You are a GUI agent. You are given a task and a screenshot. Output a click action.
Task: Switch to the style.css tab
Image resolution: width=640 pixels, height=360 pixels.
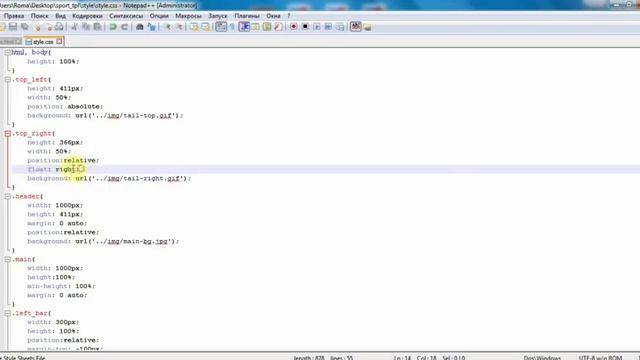coord(43,42)
